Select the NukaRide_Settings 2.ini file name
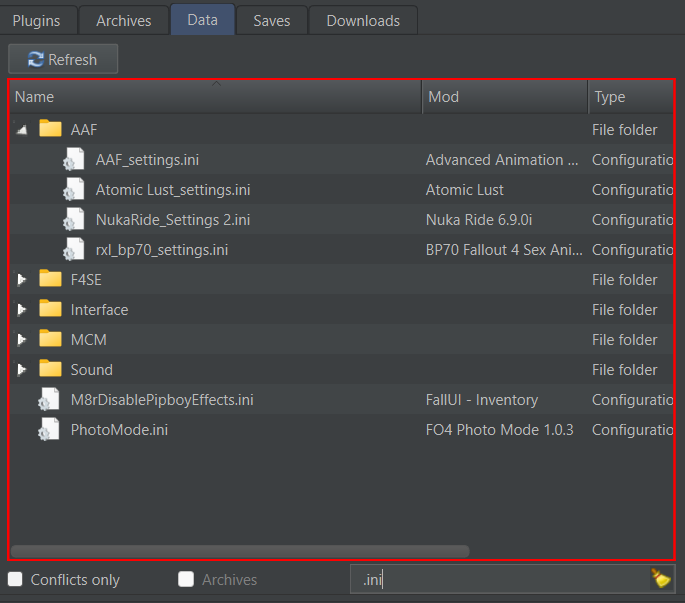685x603 pixels. pyautogui.click(x=173, y=220)
